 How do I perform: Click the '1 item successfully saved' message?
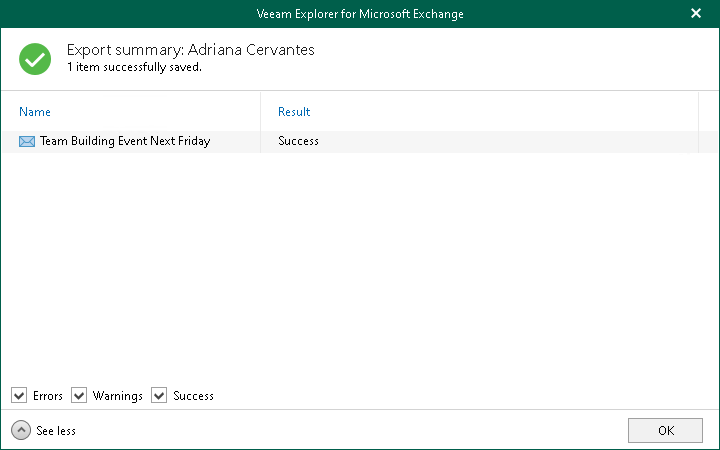(134, 67)
